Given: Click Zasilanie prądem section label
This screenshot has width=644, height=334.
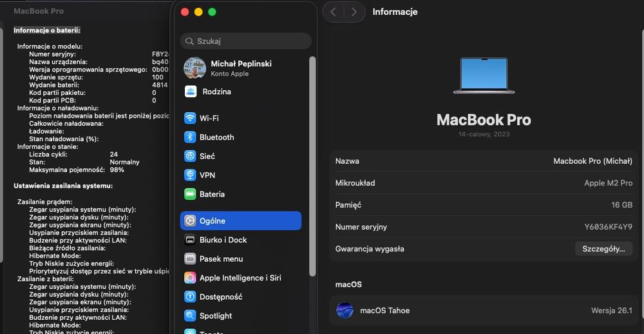Looking at the screenshot, I should point(45,202).
